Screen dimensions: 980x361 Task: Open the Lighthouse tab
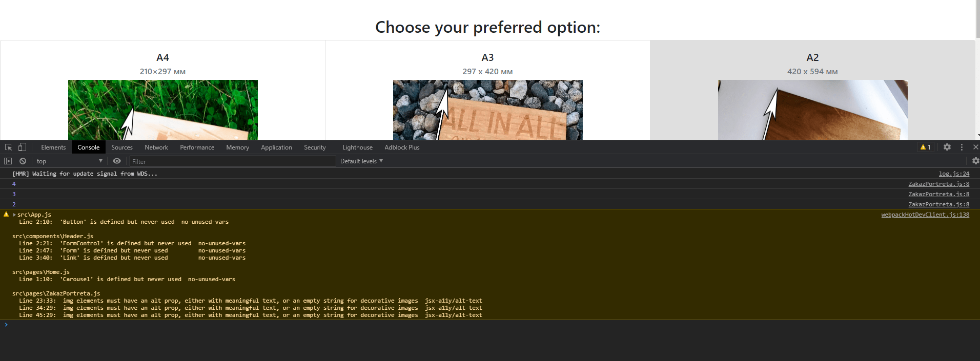(x=357, y=147)
